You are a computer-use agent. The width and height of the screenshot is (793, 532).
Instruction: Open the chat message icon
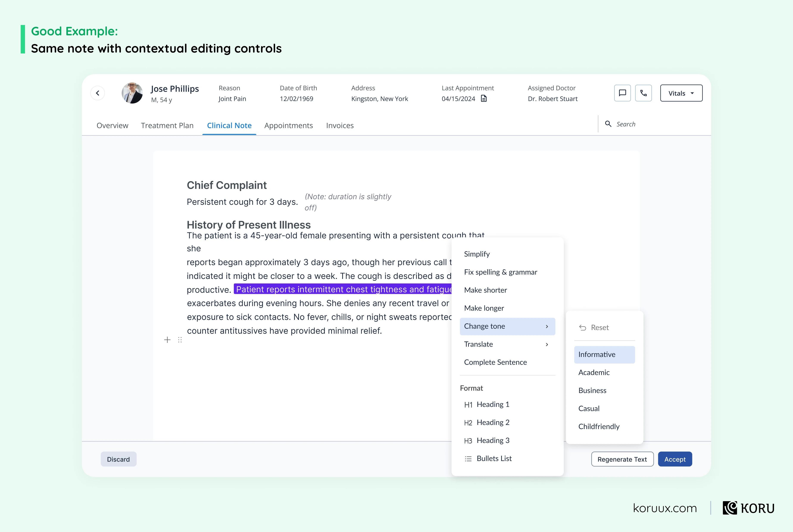pyautogui.click(x=622, y=93)
